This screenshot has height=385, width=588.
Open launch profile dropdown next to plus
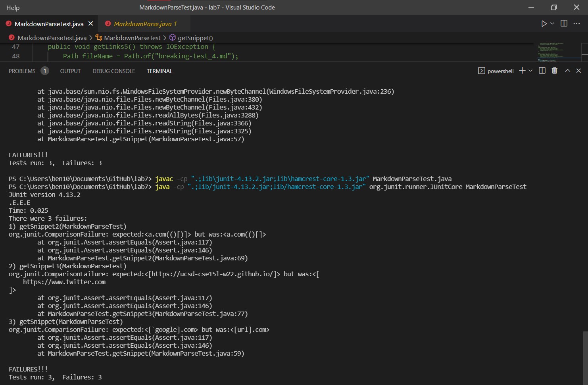pos(530,71)
